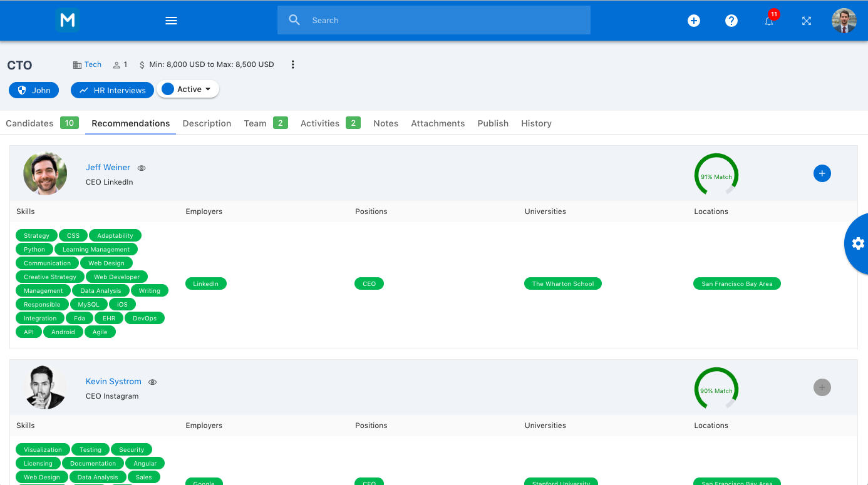The height and width of the screenshot is (485, 868).
Task: Switch to the Candidates tab
Action: point(29,123)
